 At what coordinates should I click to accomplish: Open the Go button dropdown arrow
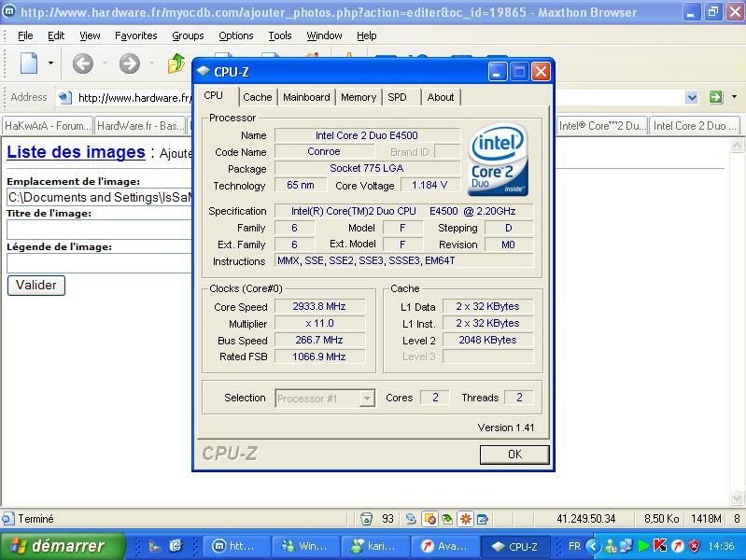click(734, 97)
